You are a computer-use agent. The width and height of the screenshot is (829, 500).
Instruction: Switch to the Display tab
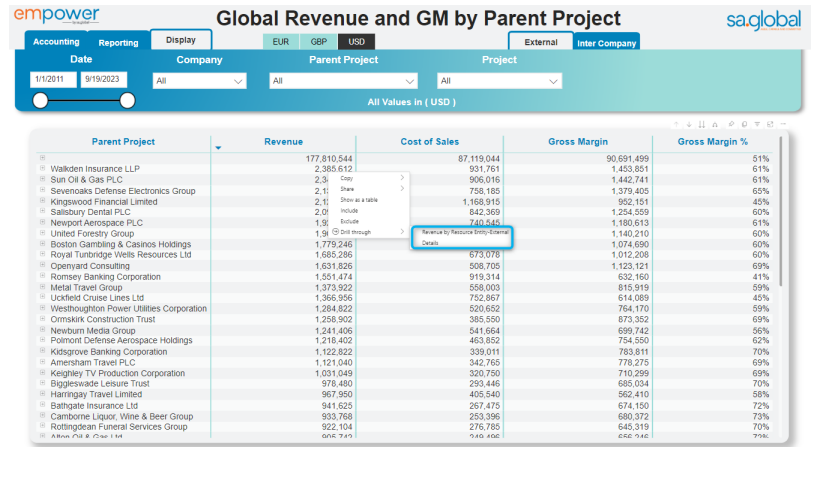coord(181,40)
